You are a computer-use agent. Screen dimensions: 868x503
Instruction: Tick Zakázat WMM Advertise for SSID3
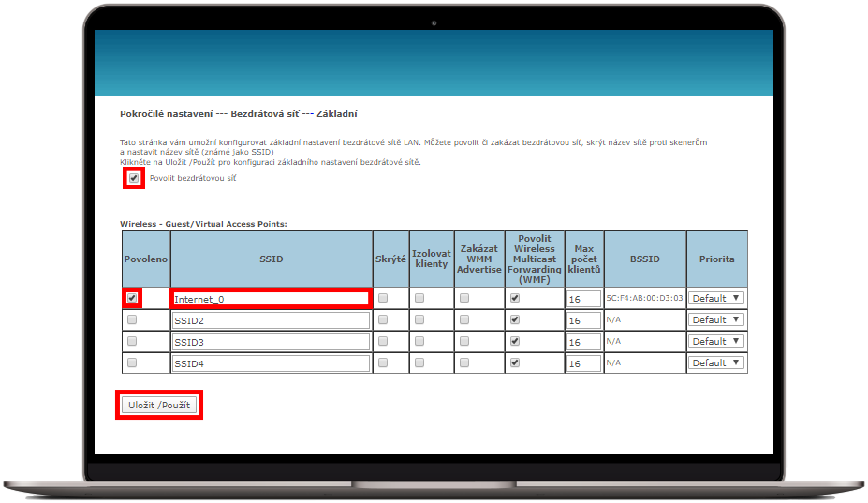(x=464, y=341)
